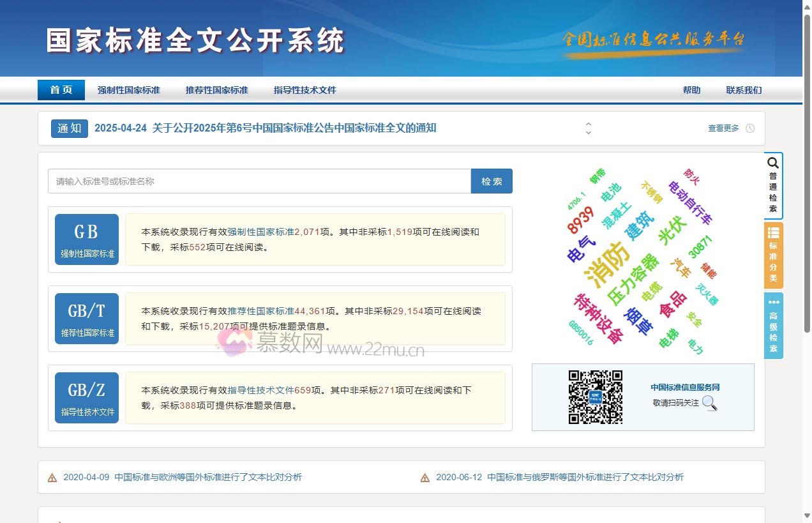
Task: Click the 通知 notification badge
Action: point(69,128)
